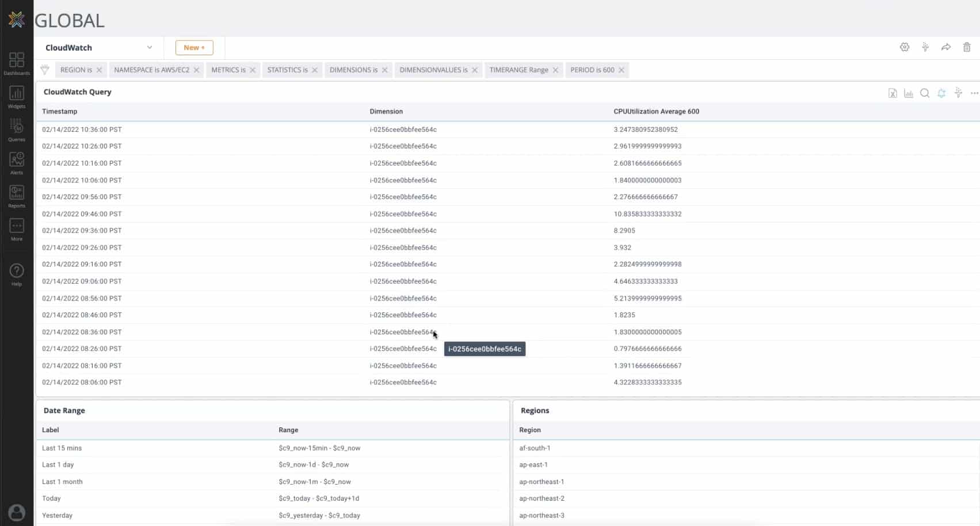Expand the CloudWatch dashboard dropdown
This screenshot has width=980, height=526.
pyautogui.click(x=150, y=48)
